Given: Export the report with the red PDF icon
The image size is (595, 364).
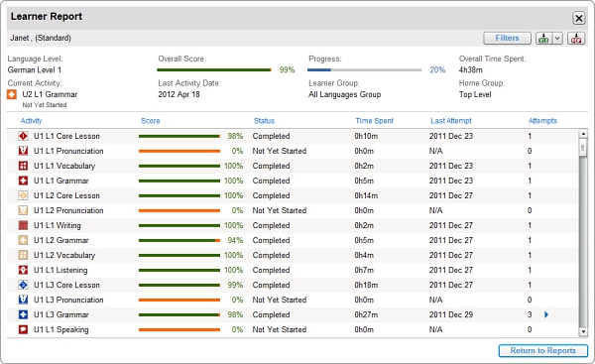Looking at the screenshot, I should pyautogui.click(x=576, y=38).
